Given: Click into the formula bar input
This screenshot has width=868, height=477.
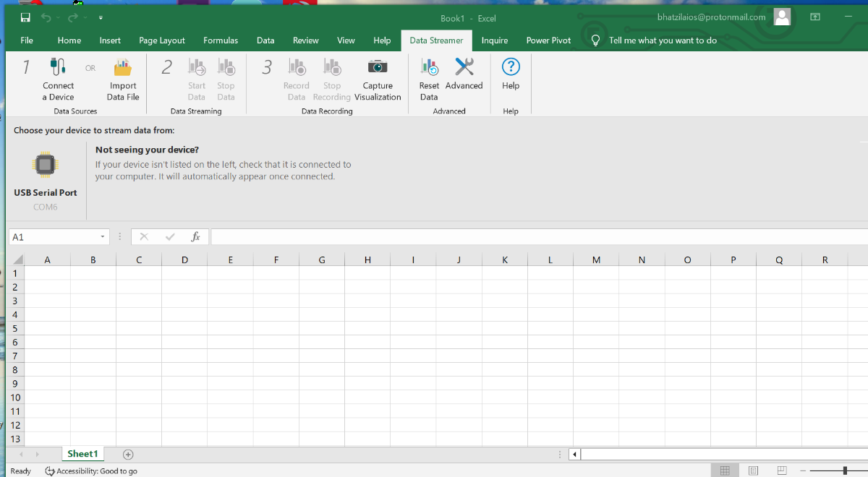Looking at the screenshot, I should click(539, 236).
